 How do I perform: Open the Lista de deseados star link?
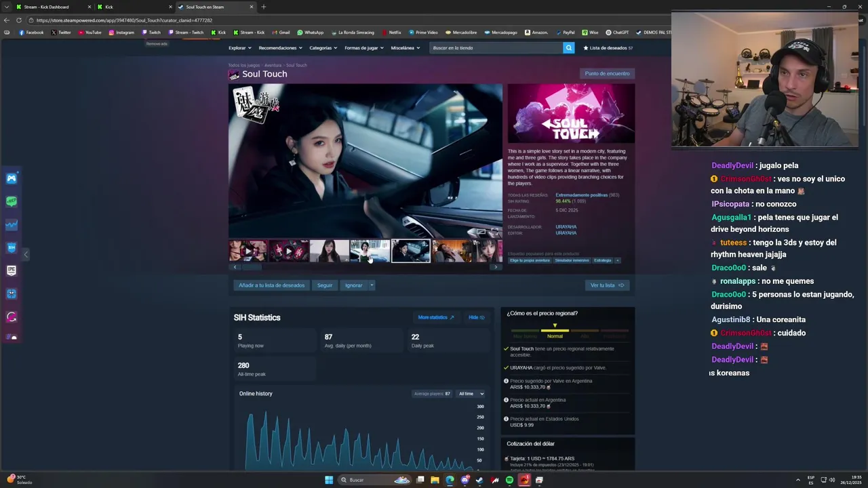[x=608, y=48]
